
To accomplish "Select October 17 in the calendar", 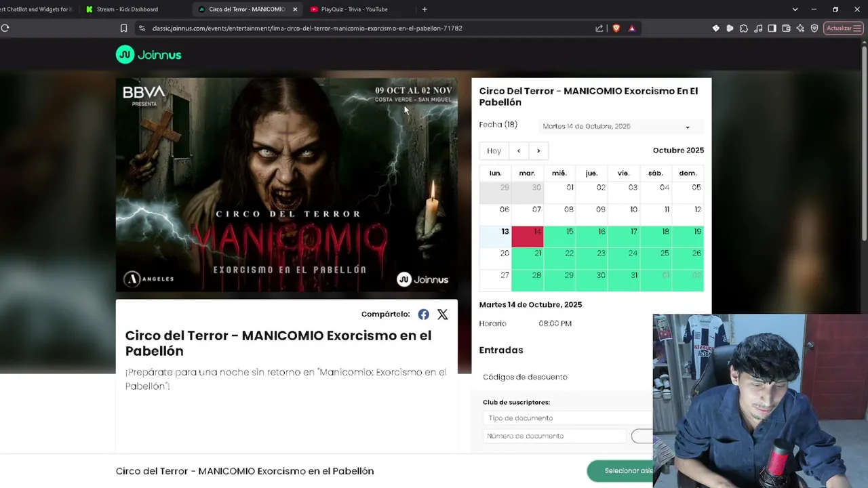I will click(623, 237).
